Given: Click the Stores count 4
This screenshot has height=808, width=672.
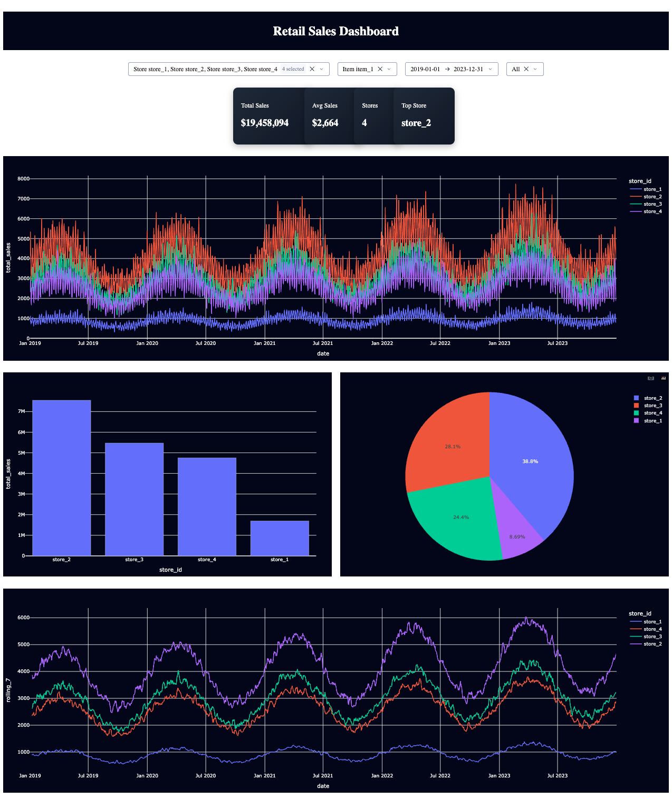Looking at the screenshot, I should [364, 123].
